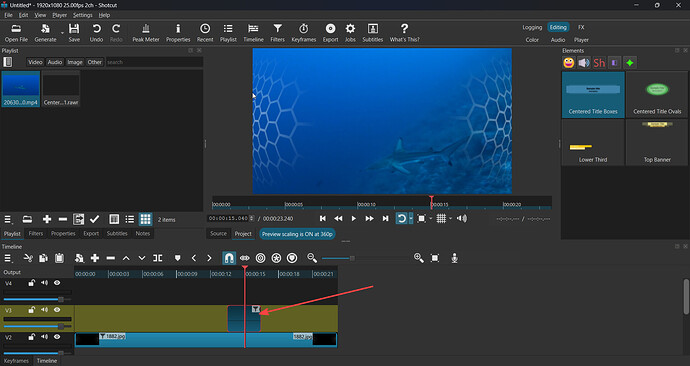Cut the selected clip with the scissors icon
690x366 pixels.
tap(28, 258)
